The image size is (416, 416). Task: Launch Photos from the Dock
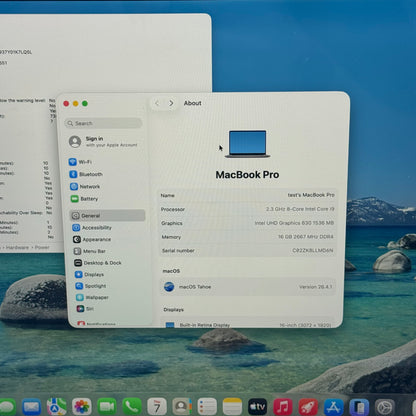[82, 407]
